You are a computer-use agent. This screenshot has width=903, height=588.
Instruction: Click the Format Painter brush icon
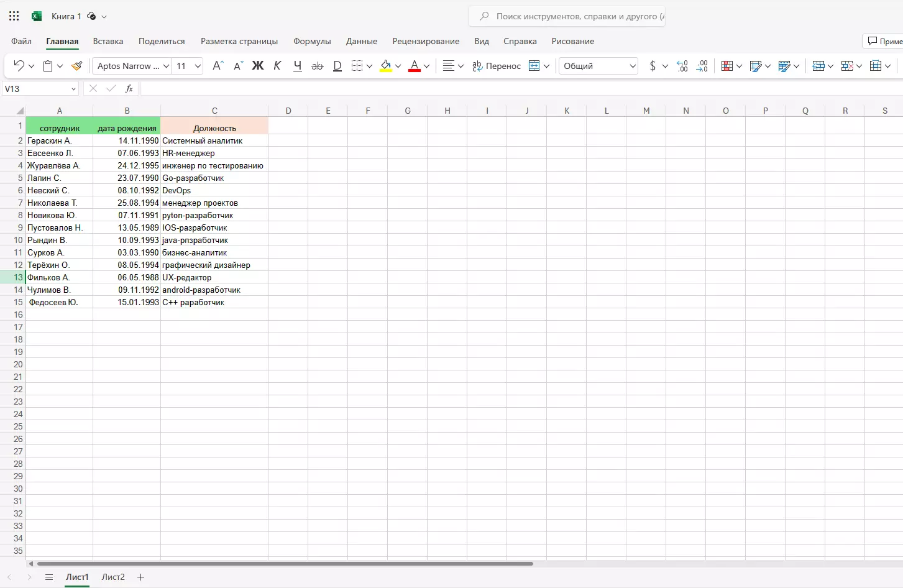(x=77, y=66)
